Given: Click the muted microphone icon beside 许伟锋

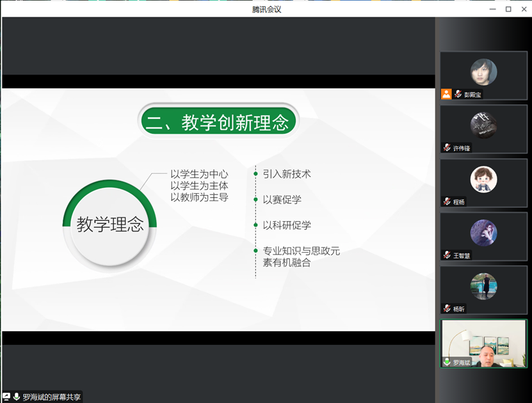Looking at the screenshot, I should 447,147.
